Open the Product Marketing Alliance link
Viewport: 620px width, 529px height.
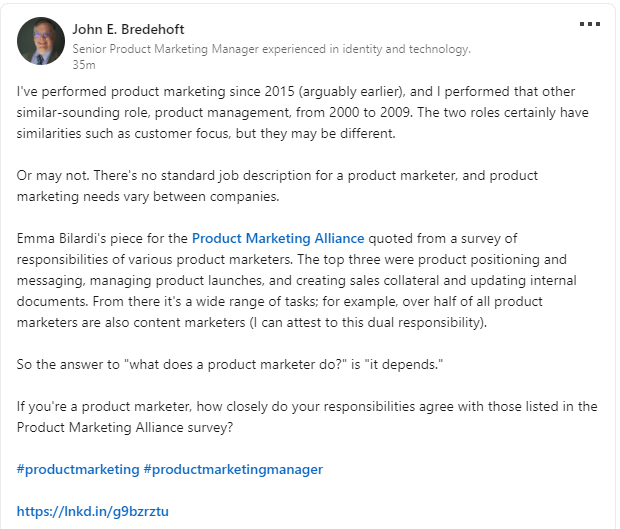278,238
